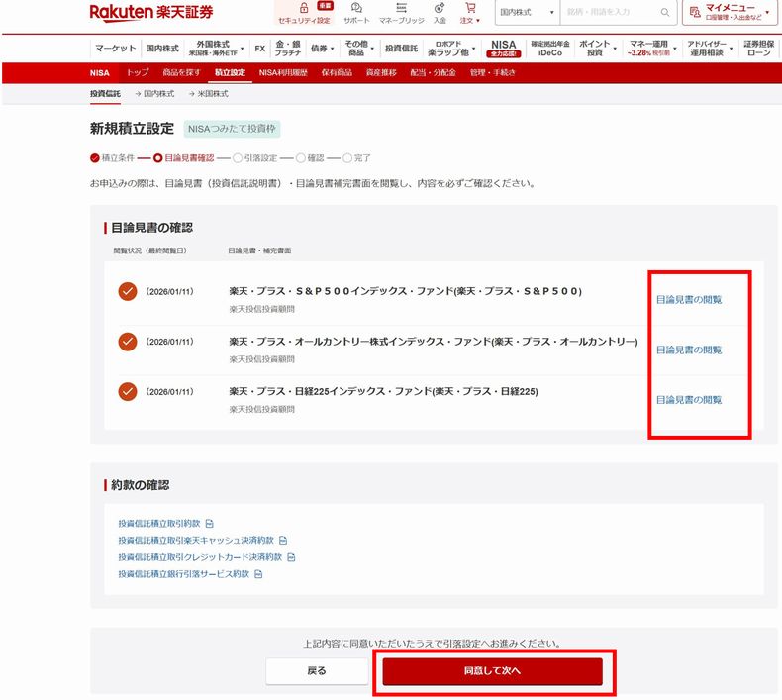The height and width of the screenshot is (700, 782).
Task: Select the 投資信託 sub-tab
Action: coord(105,94)
